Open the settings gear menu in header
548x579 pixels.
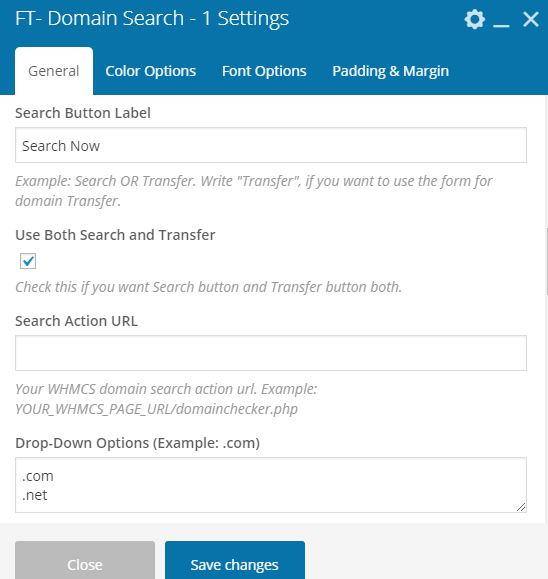475,19
